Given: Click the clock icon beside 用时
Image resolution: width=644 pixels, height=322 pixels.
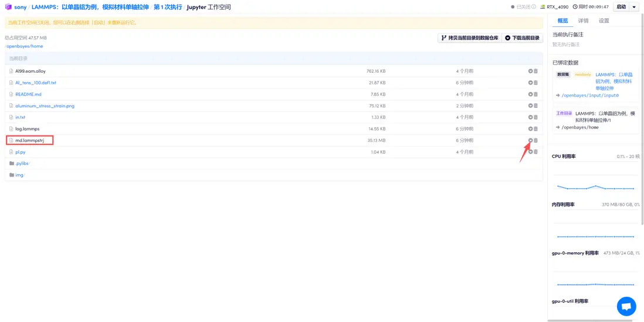Looking at the screenshot, I should tap(574, 6).
